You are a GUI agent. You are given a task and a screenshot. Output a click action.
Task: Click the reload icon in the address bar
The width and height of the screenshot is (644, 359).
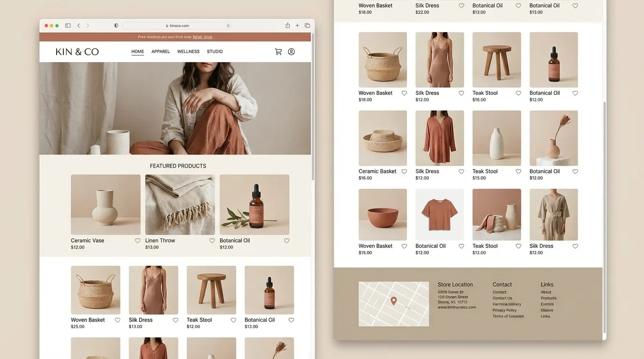228,25
